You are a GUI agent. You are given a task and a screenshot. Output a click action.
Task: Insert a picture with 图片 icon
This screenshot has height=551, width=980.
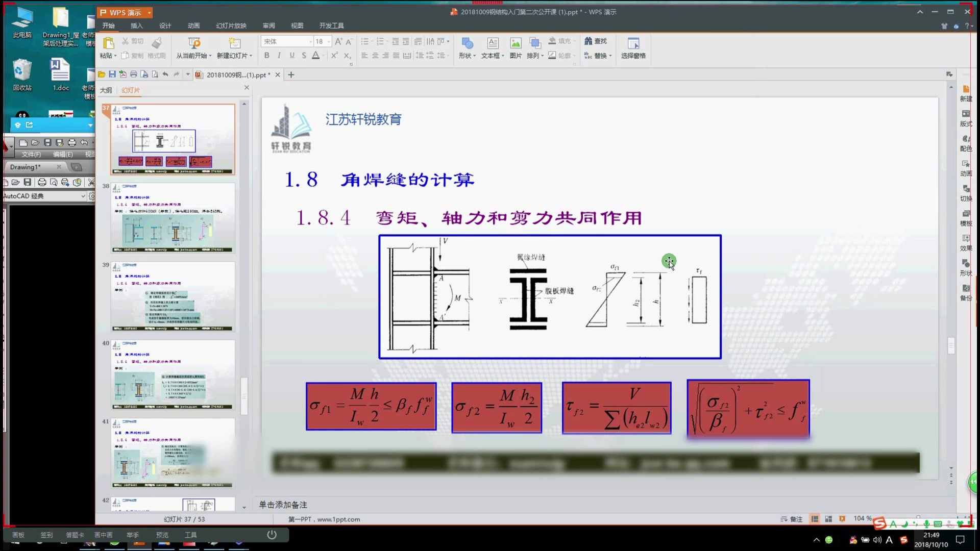point(516,44)
